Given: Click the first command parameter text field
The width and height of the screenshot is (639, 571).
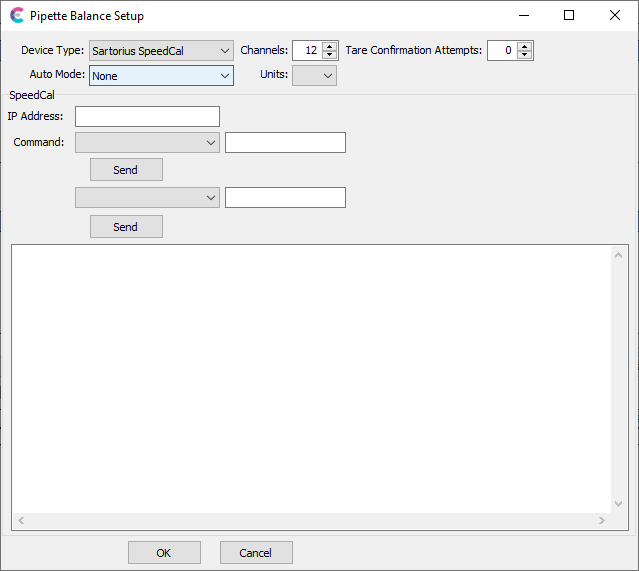Looking at the screenshot, I should click(285, 143).
